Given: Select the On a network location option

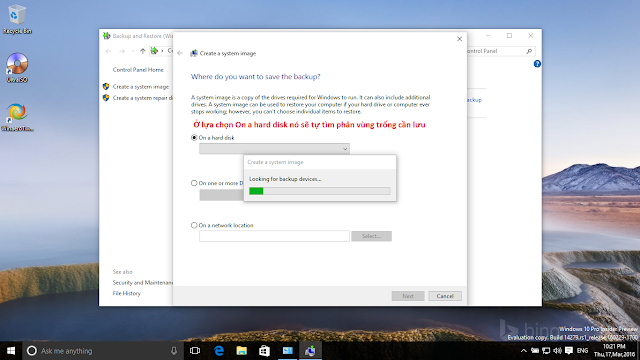Looking at the screenshot, I should click(194, 225).
